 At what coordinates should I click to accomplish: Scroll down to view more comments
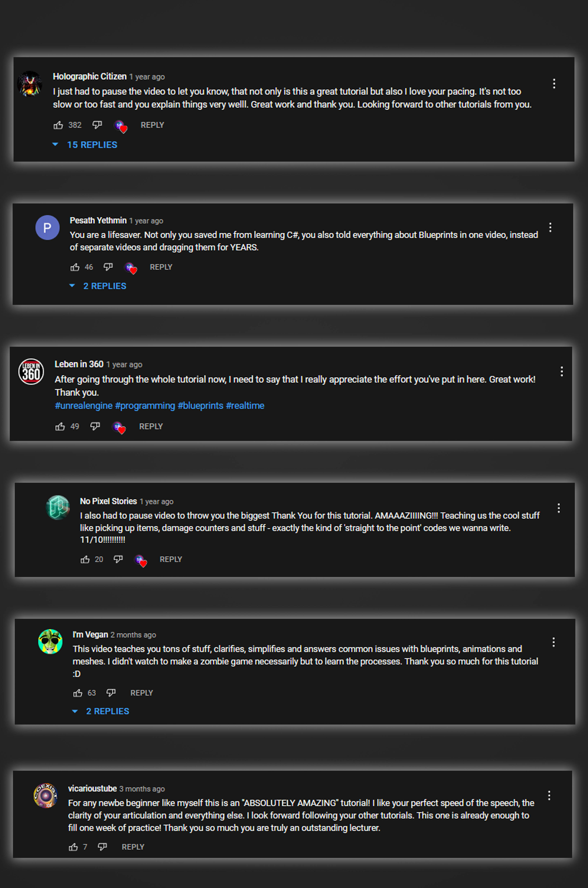pos(294,880)
